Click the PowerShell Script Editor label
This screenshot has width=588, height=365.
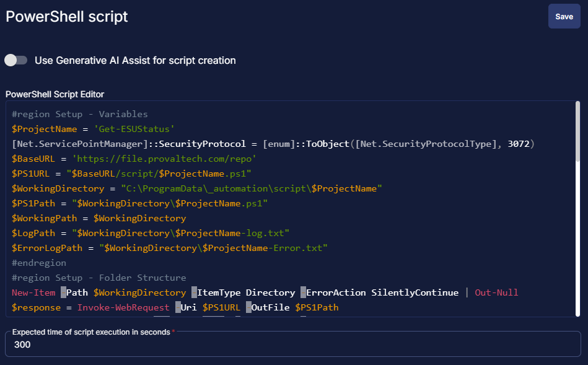tap(55, 94)
